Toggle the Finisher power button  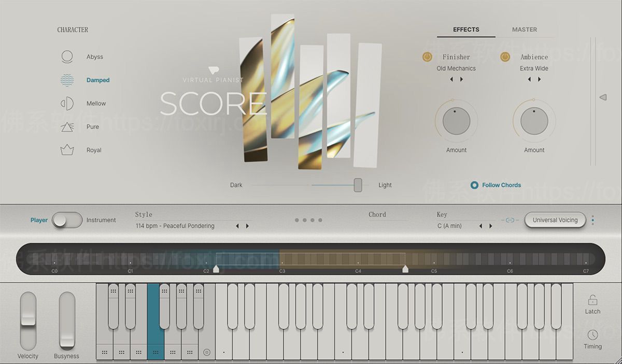[427, 57]
